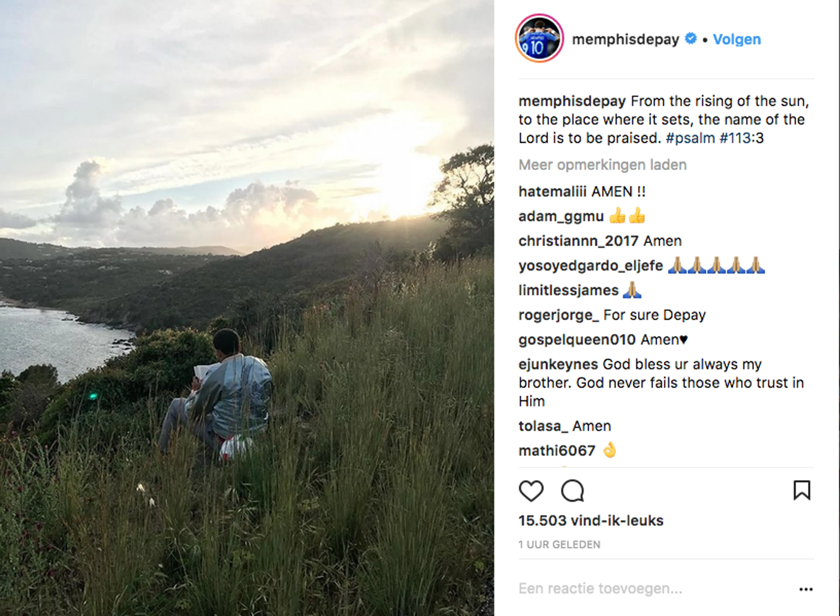Open memphisdepay's profile picture
This screenshot has height=616, width=840.
539,38
